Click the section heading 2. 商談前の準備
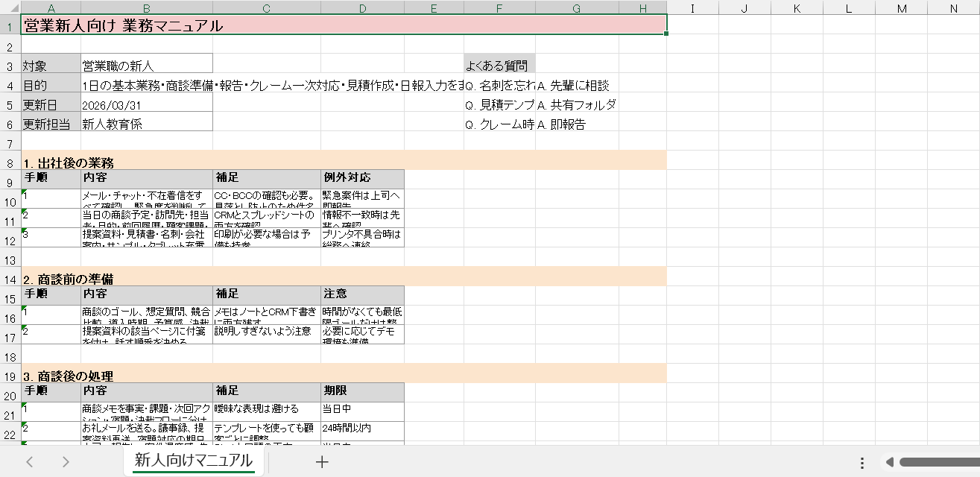Viewport: 980px width, 477px height. click(x=344, y=277)
